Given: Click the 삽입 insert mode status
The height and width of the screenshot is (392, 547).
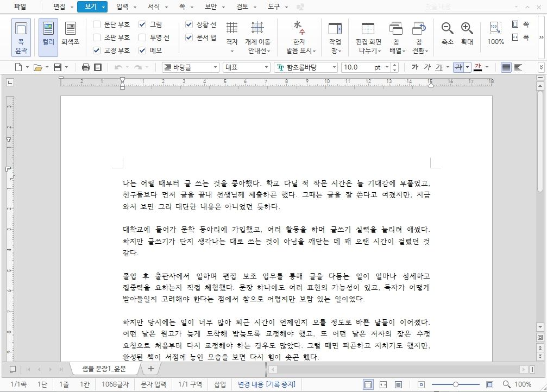Looking at the screenshot, I should [220, 384].
